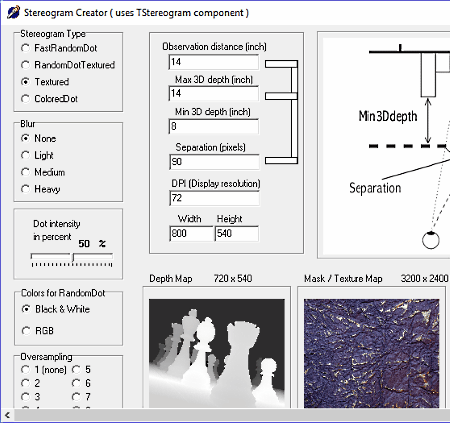Click the Width input field
Screen dimensions: 450x423
[191, 234]
